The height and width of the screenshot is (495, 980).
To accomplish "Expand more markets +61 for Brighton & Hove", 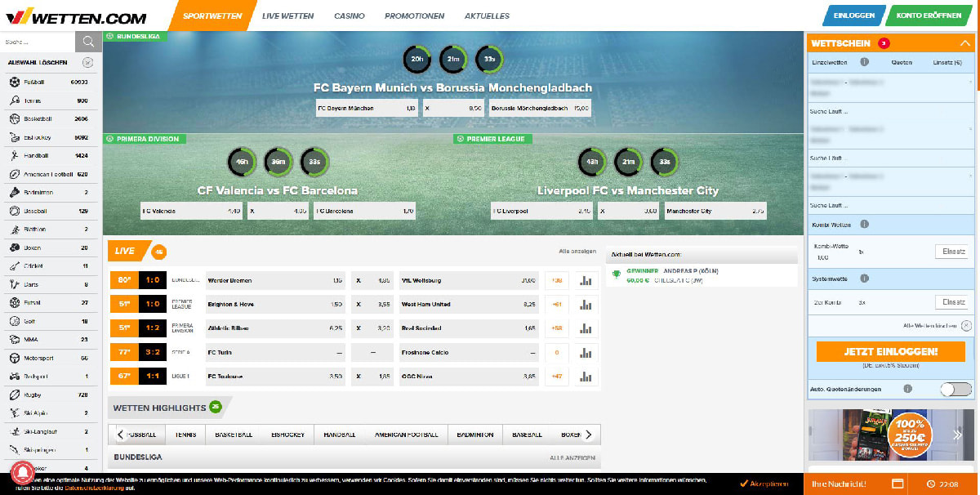I will (x=557, y=304).
